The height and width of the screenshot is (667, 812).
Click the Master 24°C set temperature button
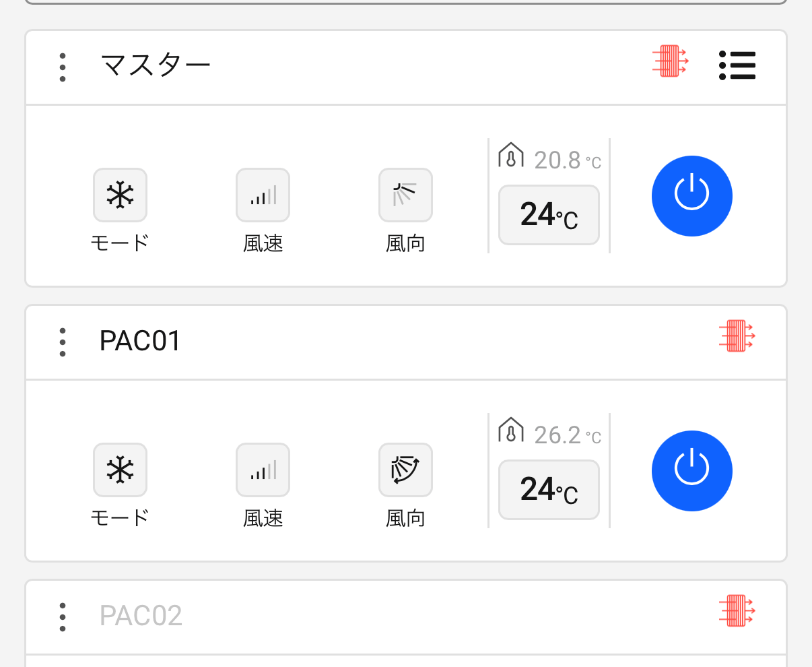point(549,216)
